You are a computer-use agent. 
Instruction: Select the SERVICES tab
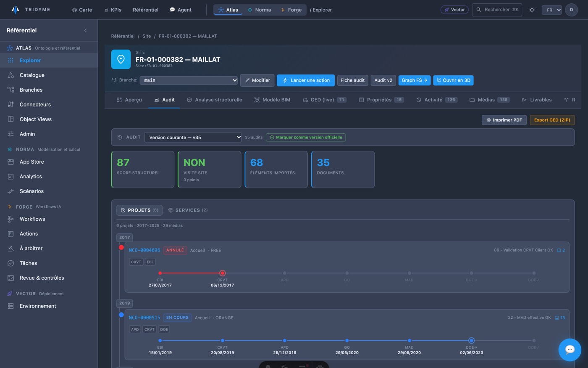(187, 210)
